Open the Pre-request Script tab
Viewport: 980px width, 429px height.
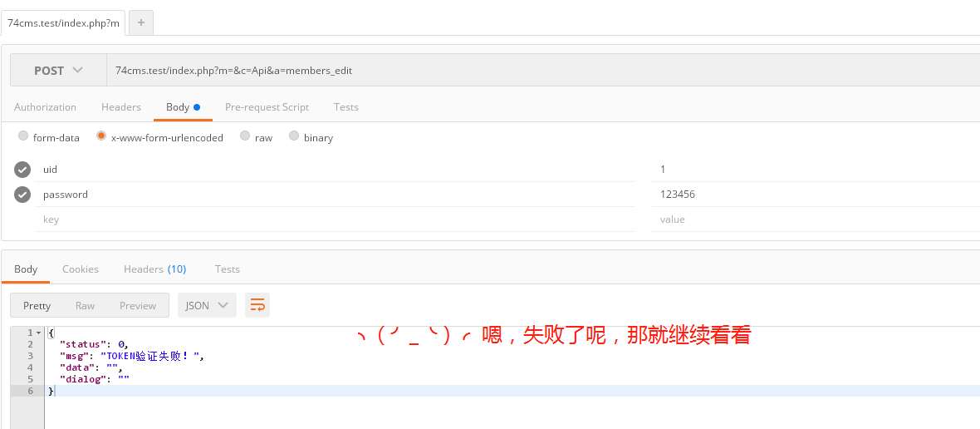point(267,107)
